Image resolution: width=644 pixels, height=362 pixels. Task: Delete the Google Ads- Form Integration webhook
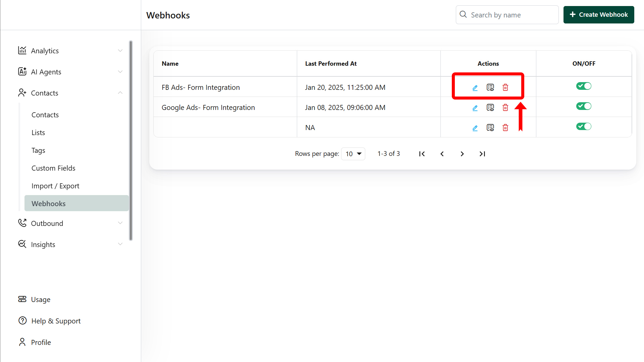tap(505, 108)
